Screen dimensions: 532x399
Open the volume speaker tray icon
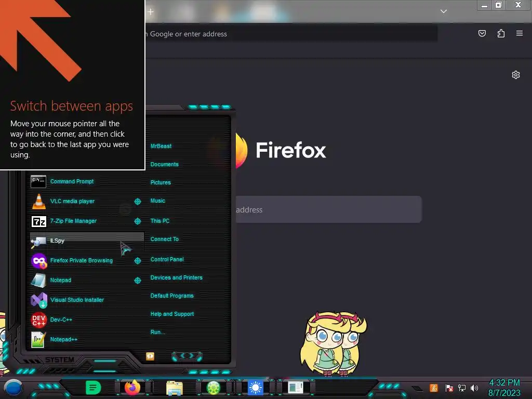tap(474, 388)
